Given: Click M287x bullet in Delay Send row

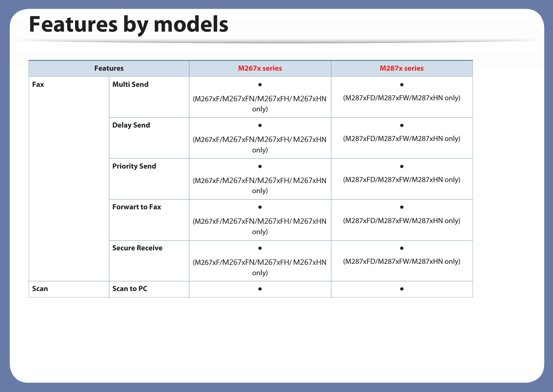Looking at the screenshot, I should 402,126.
